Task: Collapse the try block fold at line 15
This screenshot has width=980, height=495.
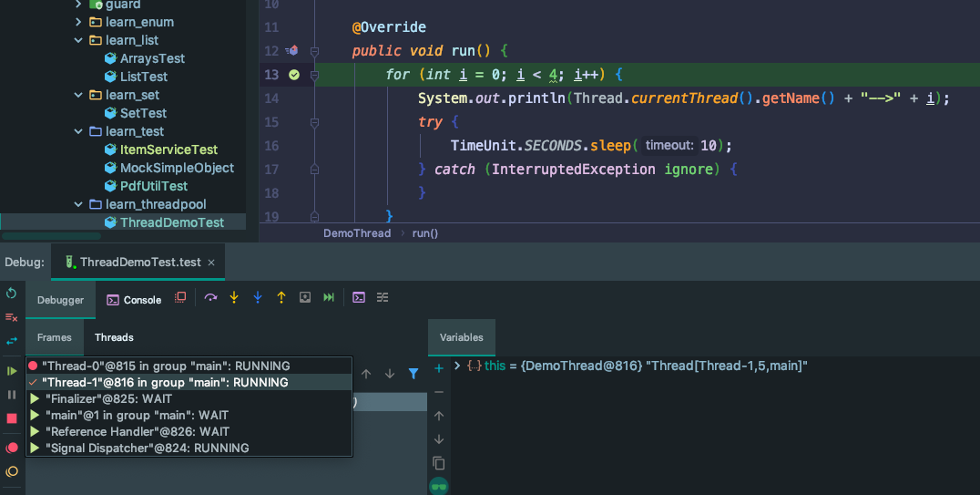Action: (314, 123)
